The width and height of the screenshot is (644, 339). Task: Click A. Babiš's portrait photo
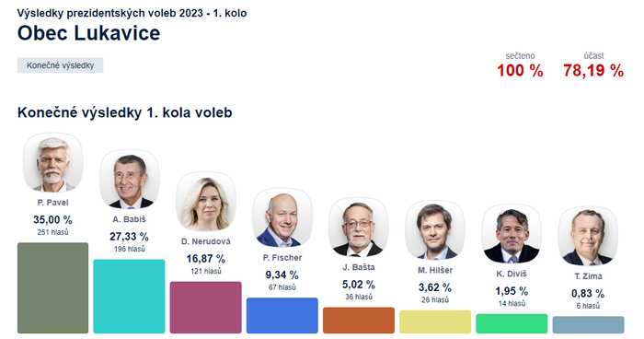point(130,180)
